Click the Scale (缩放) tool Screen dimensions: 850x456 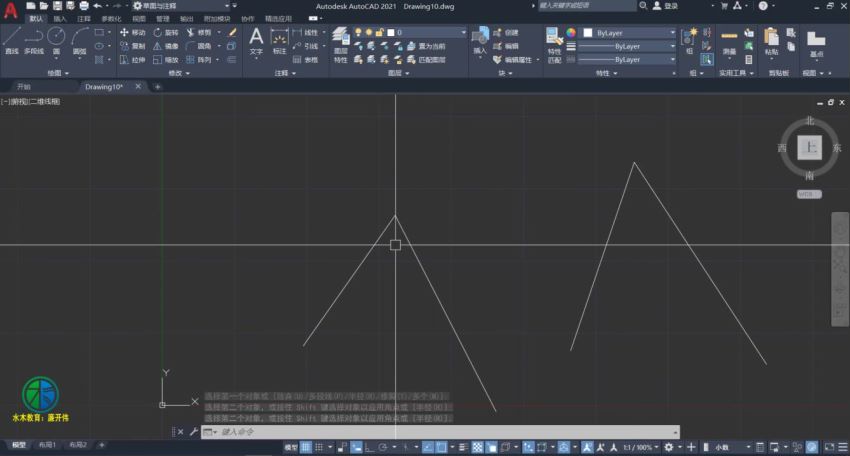165,60
